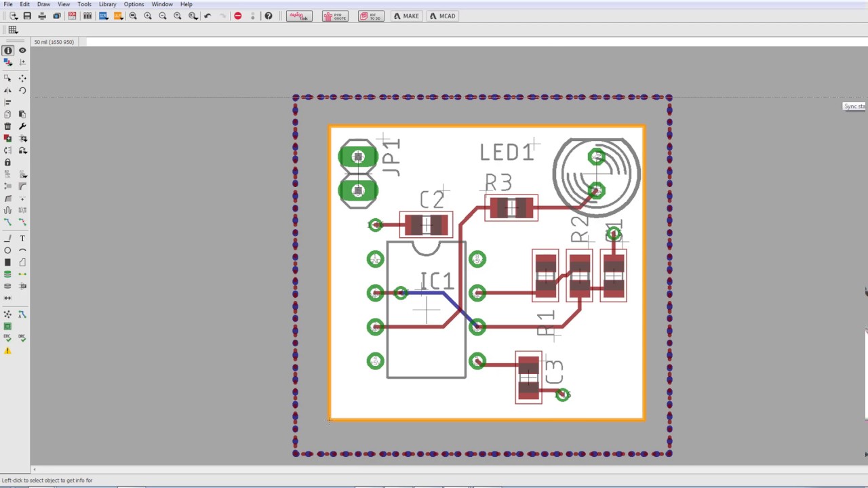Open the File menu
The image size is (868, 488).
pos(7,4)
